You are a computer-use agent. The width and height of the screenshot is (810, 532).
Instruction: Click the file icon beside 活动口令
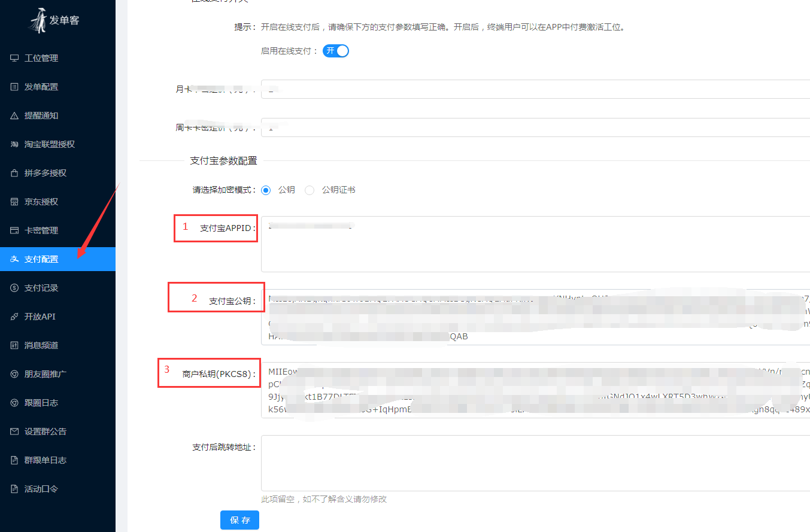(14, 489)
